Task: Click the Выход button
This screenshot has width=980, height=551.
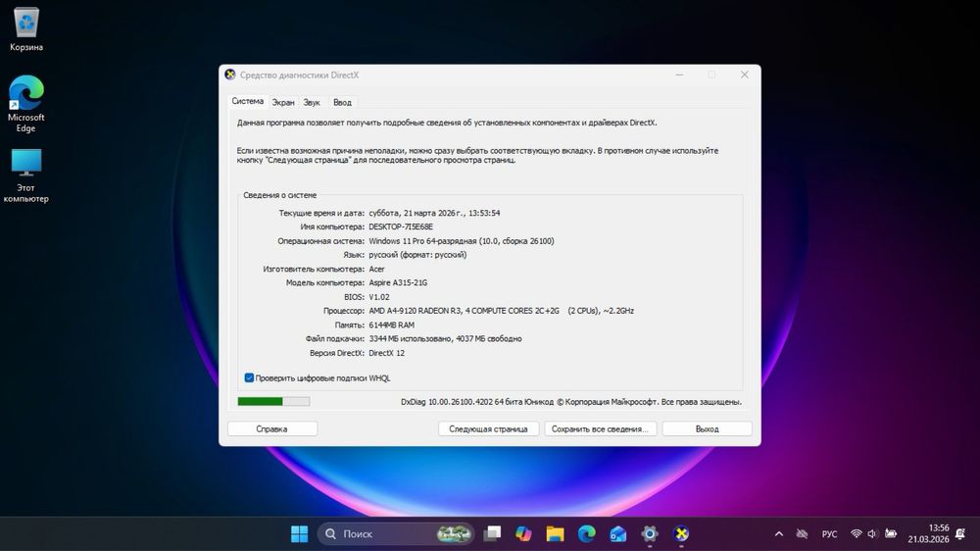Action: (x=707, y=429)
